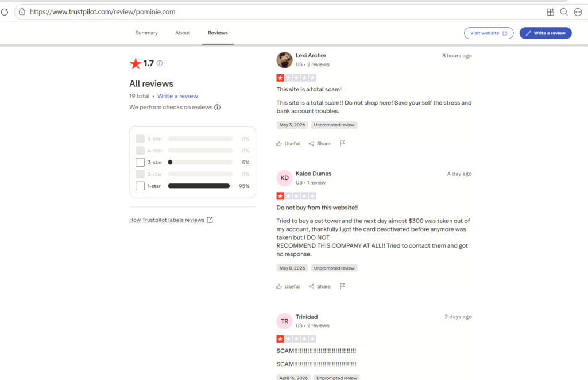This screenshot has height=380, width=588.
Task: Click the disabled 2-star checkbox
Action: click(x=140, y=174)
